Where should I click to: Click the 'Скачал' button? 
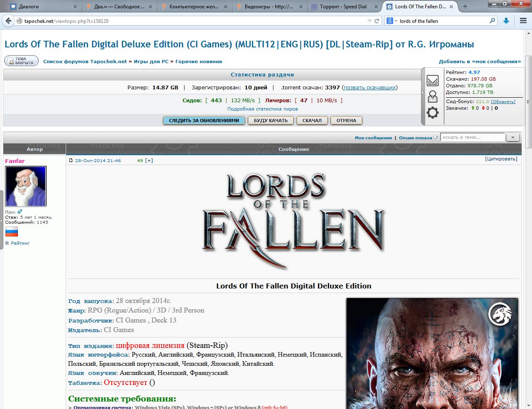pos(312,121)
